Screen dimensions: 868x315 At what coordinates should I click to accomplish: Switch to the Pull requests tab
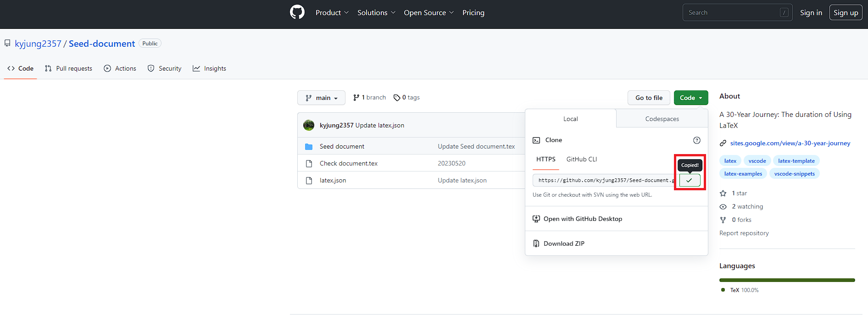pyautogui.click(x=68, y=68)
